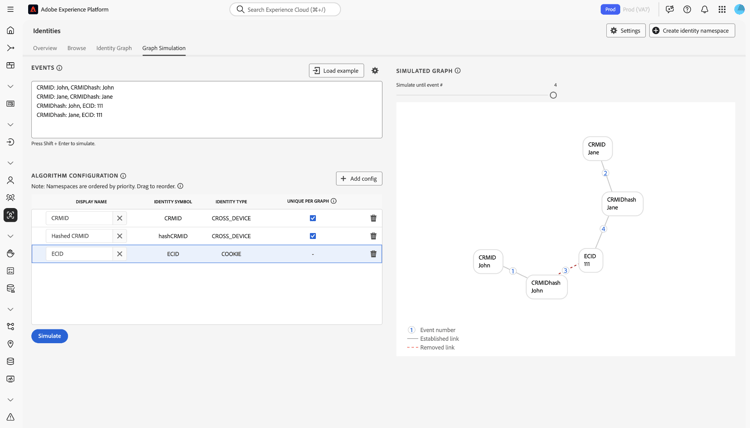Viewport: 750px width, 428px height.
Task: Show info about Algorithm Configuration
Action: 123,176
